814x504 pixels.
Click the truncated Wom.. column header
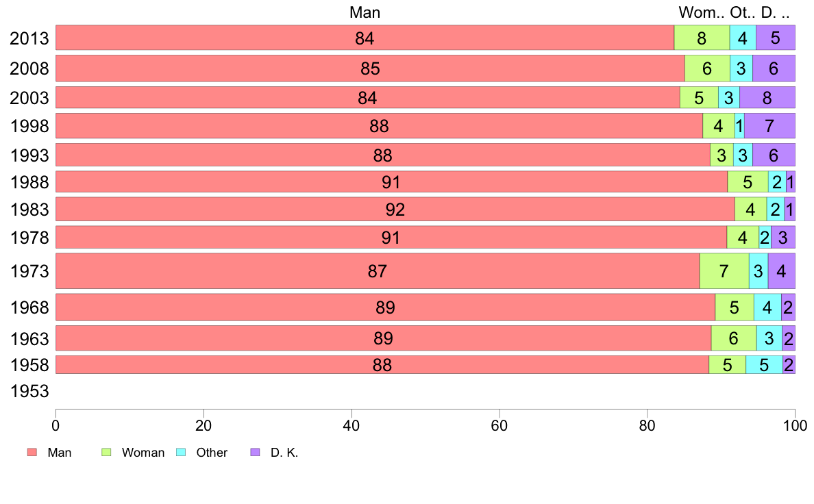(702, 12)
